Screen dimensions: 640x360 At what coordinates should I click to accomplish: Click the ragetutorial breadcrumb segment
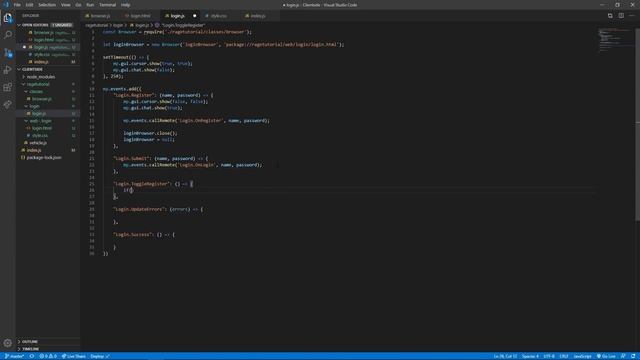97,25
